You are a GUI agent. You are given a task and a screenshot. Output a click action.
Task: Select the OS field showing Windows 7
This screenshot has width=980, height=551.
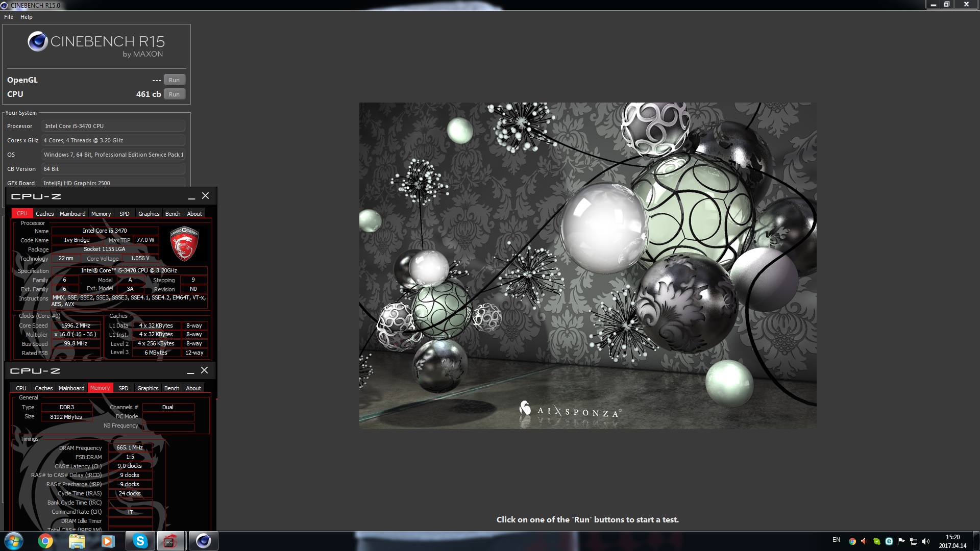113,155
